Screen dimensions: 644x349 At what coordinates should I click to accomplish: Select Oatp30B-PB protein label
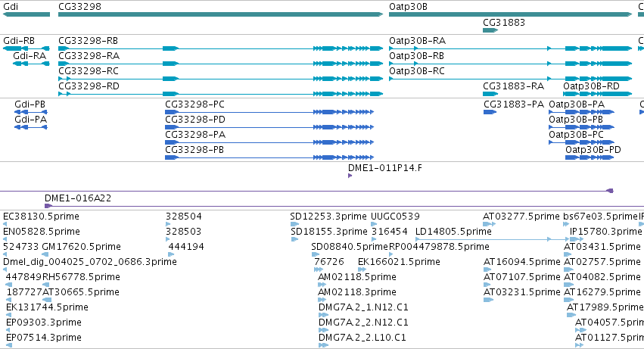(576, 120)
